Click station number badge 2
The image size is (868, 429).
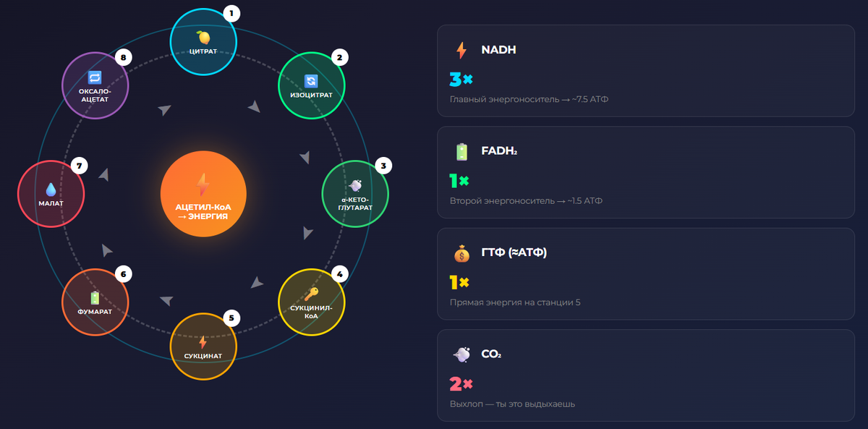pyautogui.click(x=339, y=57)
